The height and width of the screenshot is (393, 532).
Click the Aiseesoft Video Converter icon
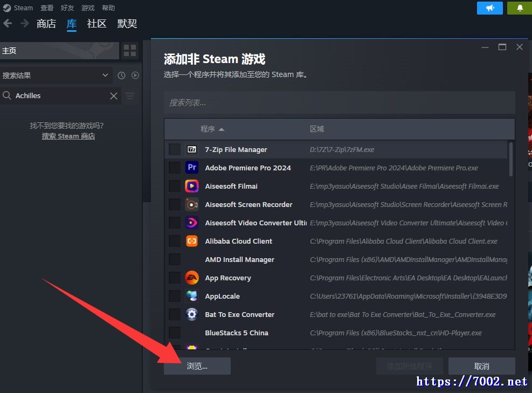192,223
